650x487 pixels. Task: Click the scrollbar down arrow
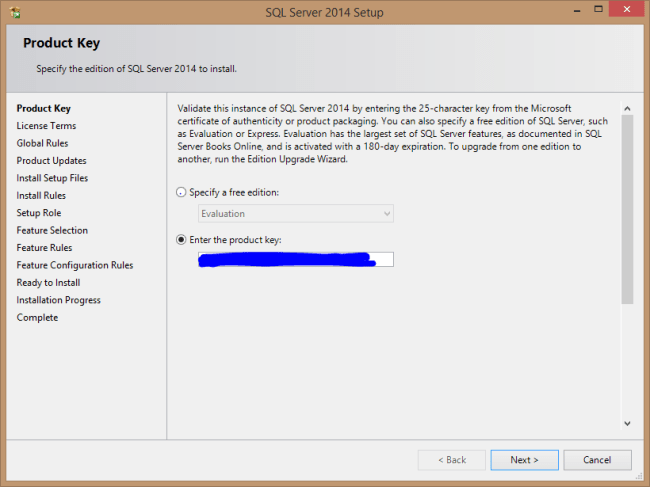coord(627,424)
